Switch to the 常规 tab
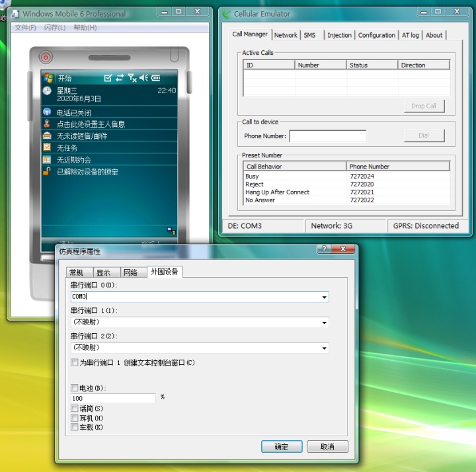 (79, 272)
